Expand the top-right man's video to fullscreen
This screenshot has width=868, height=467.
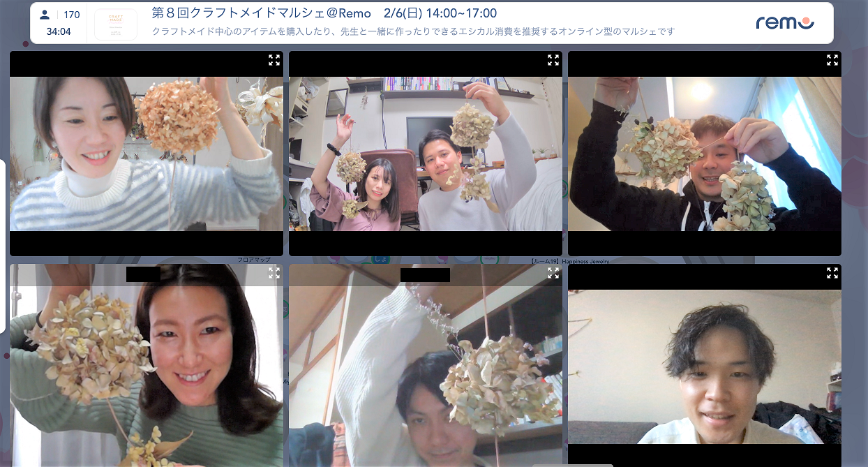[x=832, y=61]
